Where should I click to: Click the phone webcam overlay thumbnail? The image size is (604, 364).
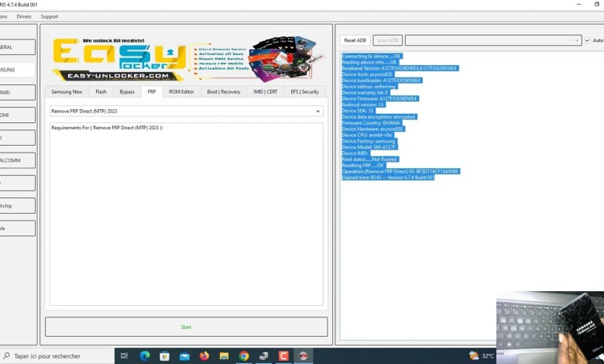point(550,328)
